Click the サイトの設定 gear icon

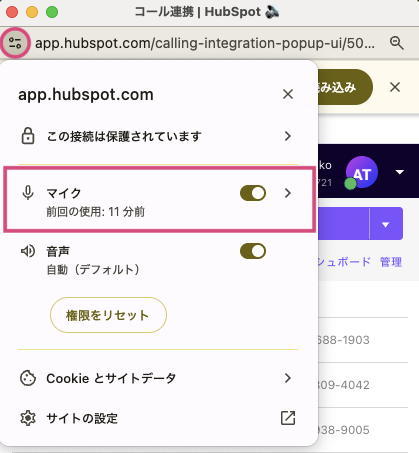click(28, 418)
